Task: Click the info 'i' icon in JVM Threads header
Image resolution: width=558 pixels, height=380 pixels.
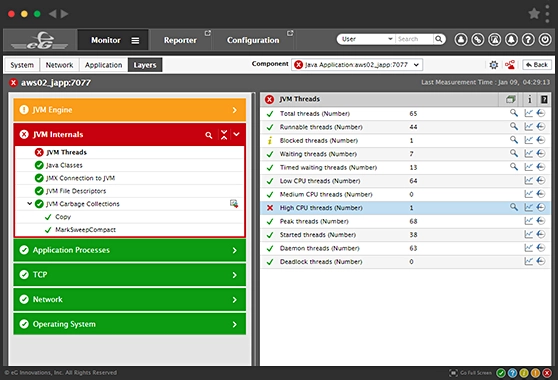Action: [530, 99]
